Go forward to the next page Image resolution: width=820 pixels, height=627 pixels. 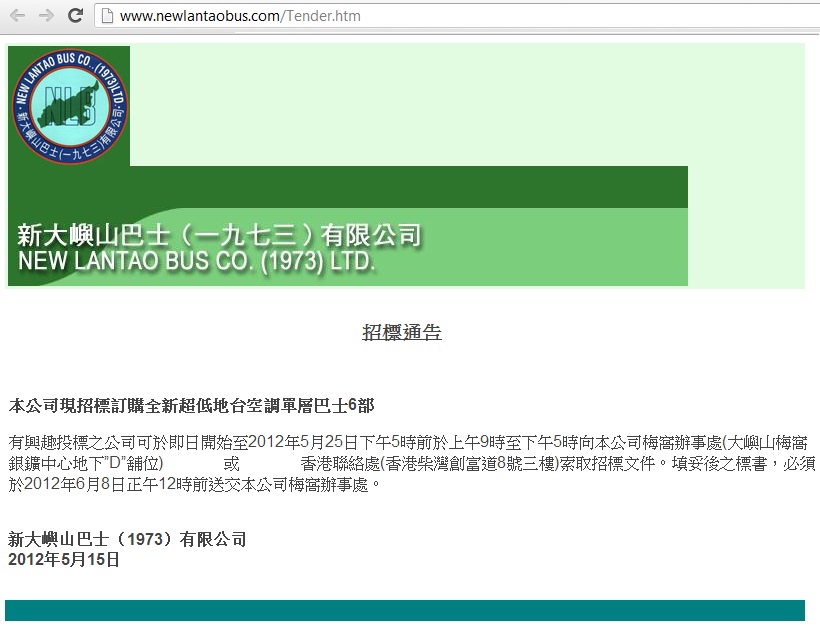pyautogui.click(x=47, y=16)
